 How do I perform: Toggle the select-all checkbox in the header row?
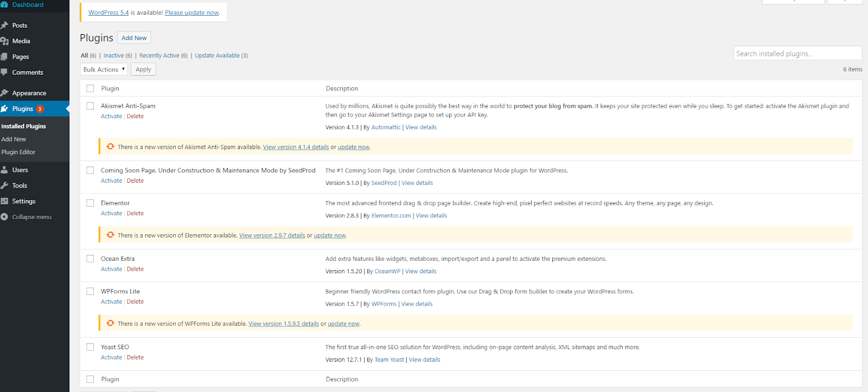pyautogui.click(x=90, y=88)
